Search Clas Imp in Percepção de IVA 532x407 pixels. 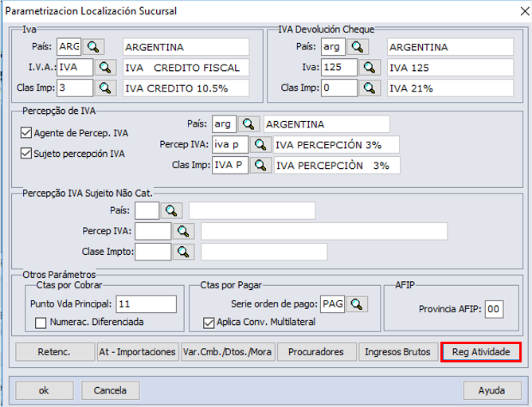pyautogui.click(x=260, y=165)
